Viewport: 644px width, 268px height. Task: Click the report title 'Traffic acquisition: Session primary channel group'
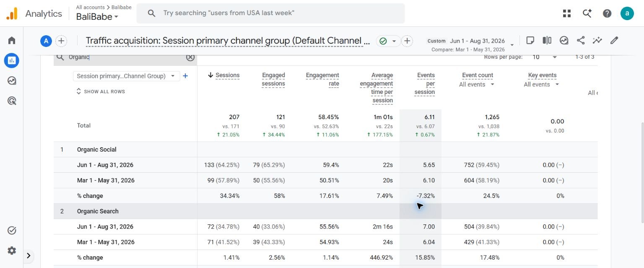(x=228, y=41)
